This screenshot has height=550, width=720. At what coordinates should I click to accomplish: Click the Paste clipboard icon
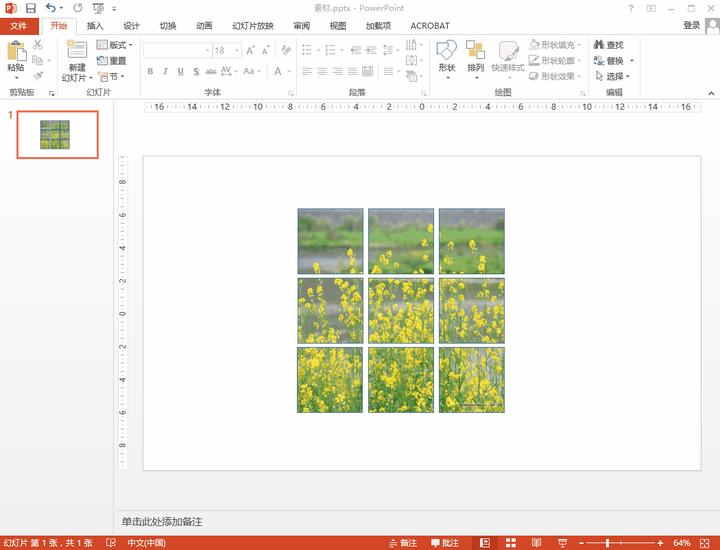coord(16,51)
